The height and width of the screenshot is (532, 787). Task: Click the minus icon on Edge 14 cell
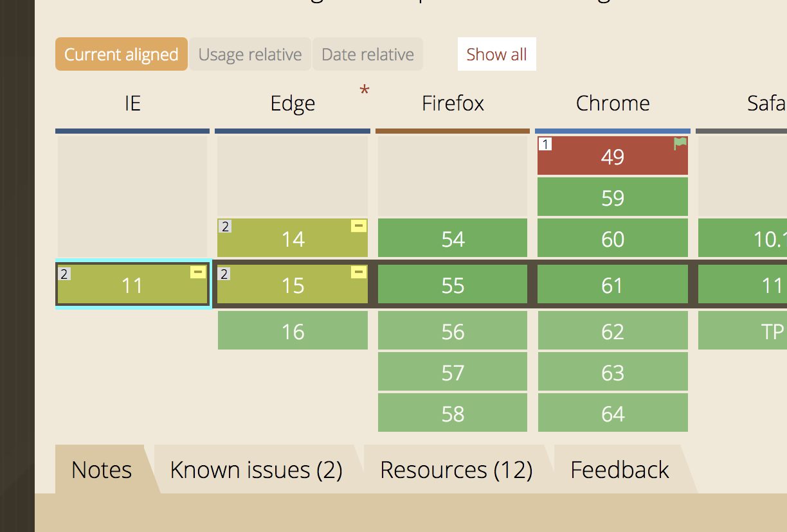(x=359, y=226)
